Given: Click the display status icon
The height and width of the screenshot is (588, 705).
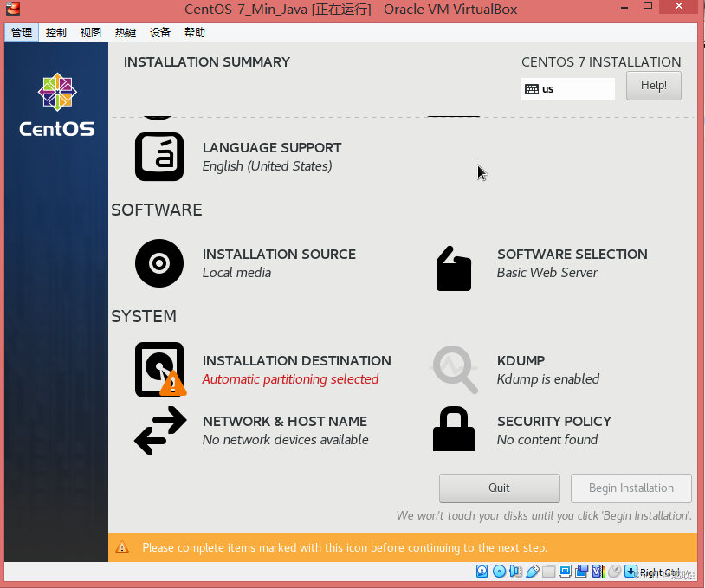Looking at the screenshot, I should (x=566, y=571).
